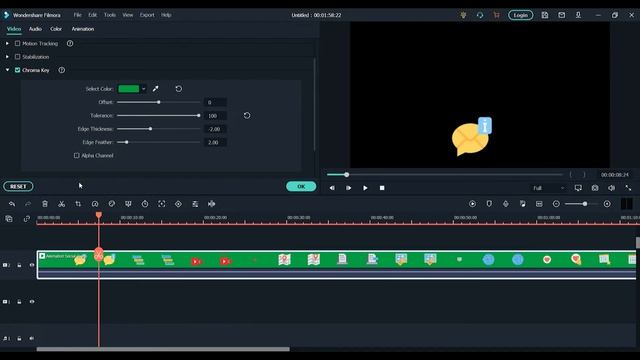Uncheck the Chroma Key checkbox
The width and height of the screenshot is (640, 360).
pos(18,70)
